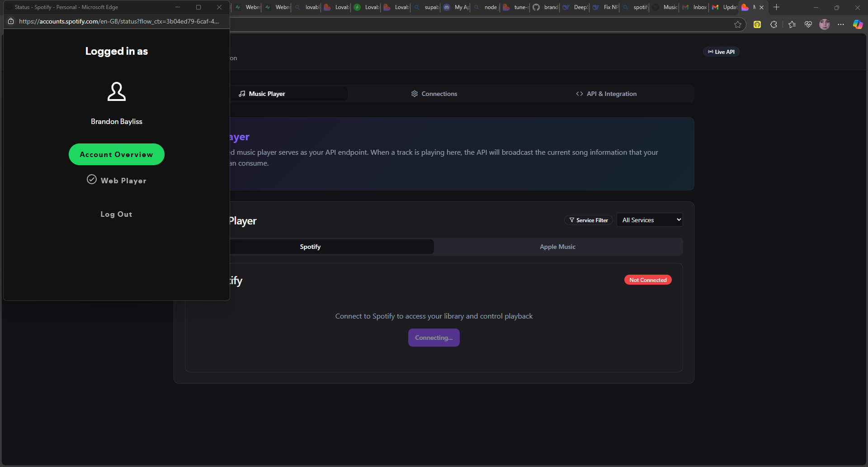Click the accounts.spotify.com address bar
Image resolution: width=868 pixels, height=467 pixels.
point(119,21)
